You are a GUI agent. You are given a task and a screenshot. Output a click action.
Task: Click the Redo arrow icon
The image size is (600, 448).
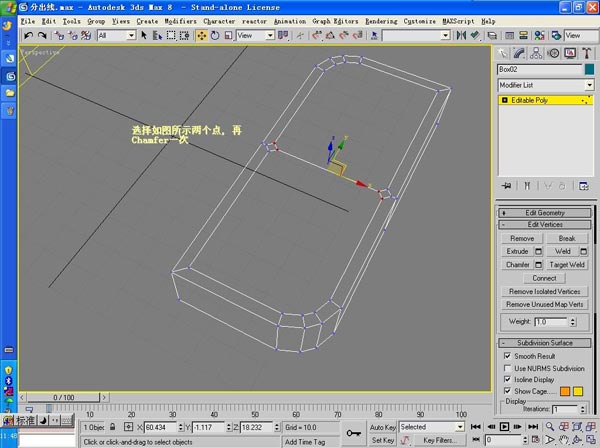click(x=42, y=36)
